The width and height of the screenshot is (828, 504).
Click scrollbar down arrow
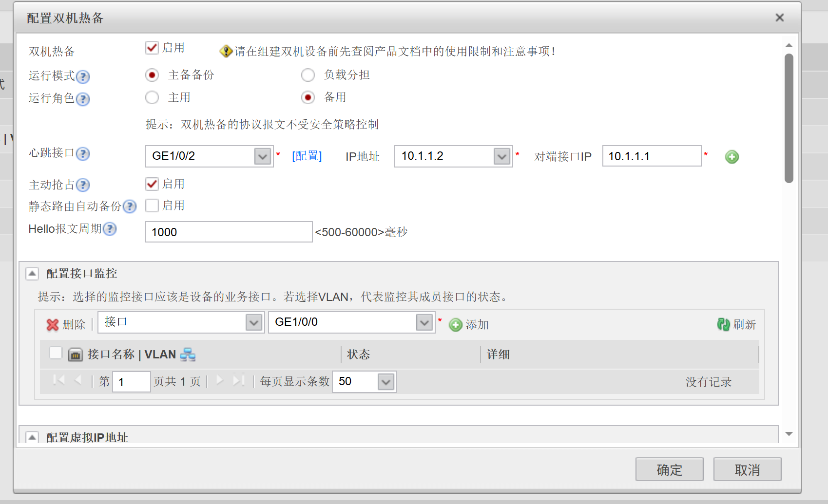point(789,434)
